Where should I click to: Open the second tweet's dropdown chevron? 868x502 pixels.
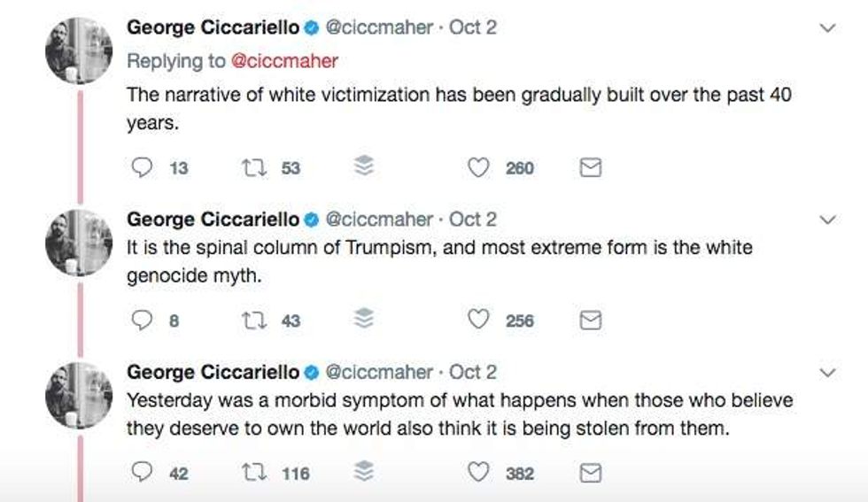pos(828,220)
